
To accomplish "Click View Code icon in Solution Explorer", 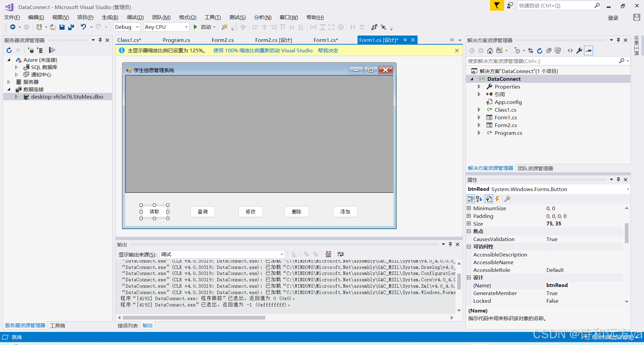I will [x=570, y=51].
